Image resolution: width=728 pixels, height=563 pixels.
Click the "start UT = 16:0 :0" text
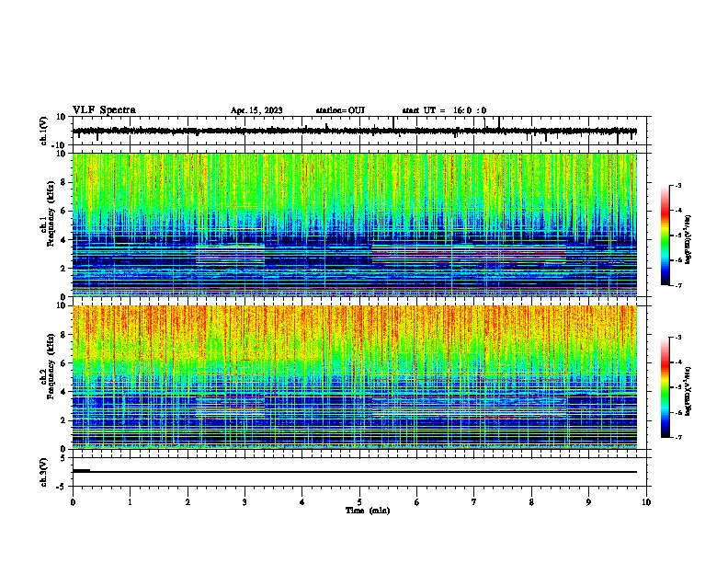pos(444,110)
